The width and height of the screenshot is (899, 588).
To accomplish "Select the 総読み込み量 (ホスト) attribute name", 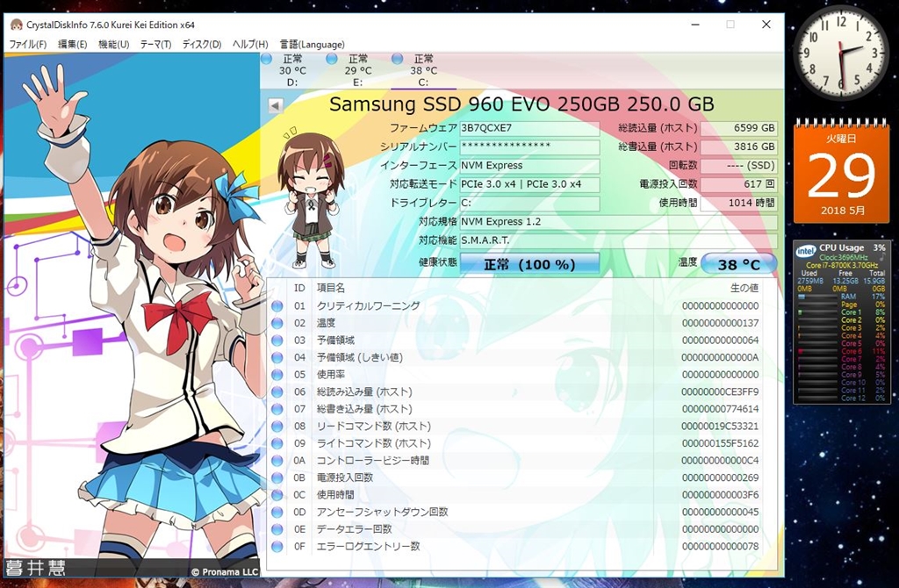I will pos(364,392).
